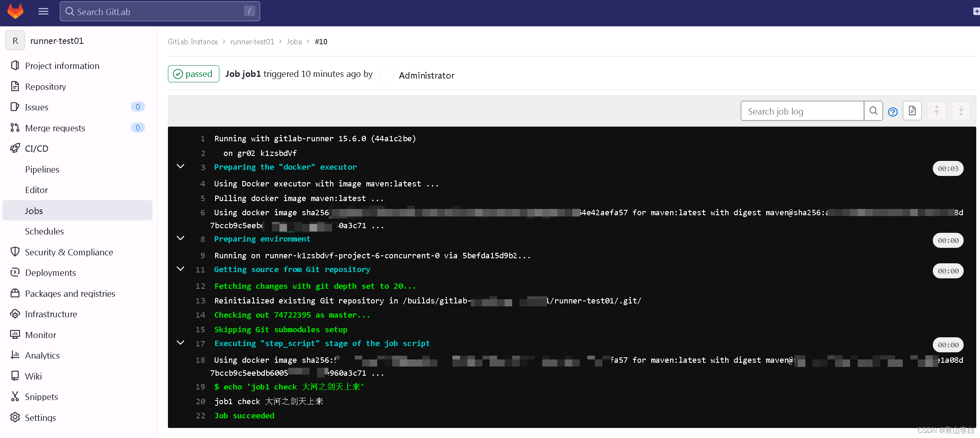Click the Settings gear icon

click(x=15, y=418)
